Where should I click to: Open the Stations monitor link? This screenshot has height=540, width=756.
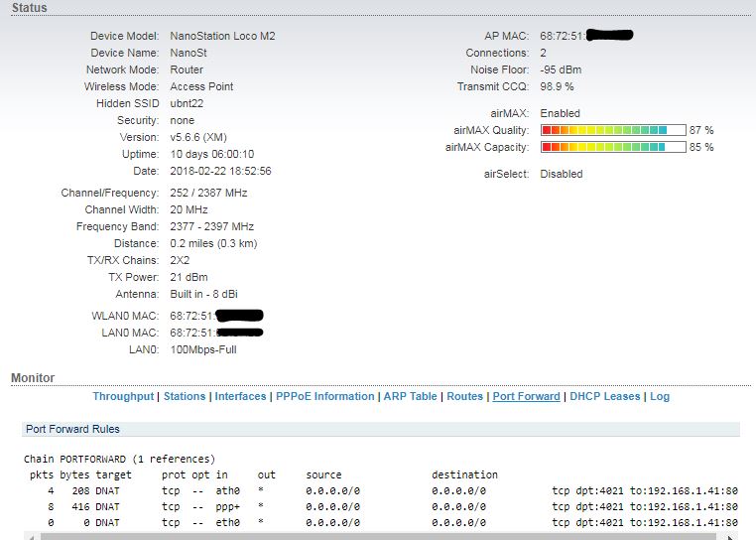pyautogui.click(x=185, y=396)
